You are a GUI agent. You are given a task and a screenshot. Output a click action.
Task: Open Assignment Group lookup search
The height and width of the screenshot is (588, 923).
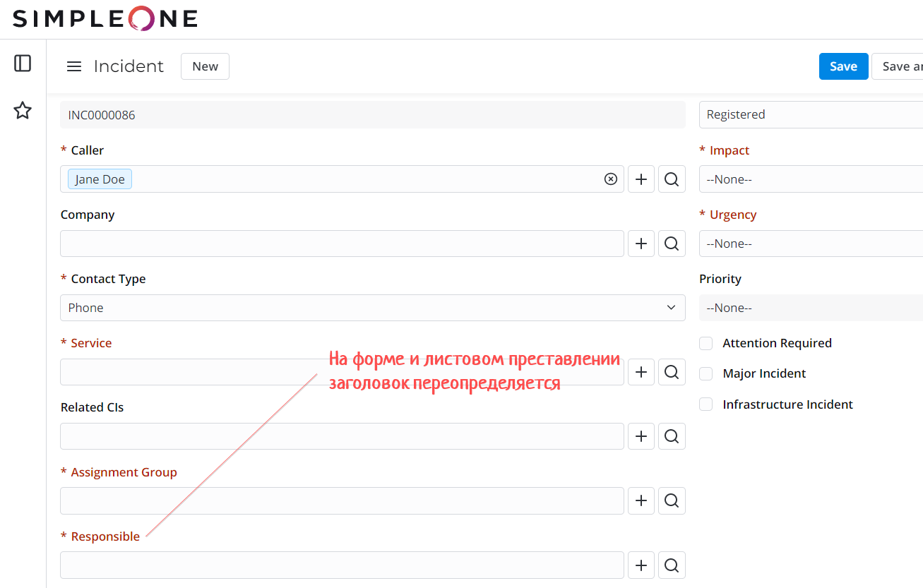(672, 500)
